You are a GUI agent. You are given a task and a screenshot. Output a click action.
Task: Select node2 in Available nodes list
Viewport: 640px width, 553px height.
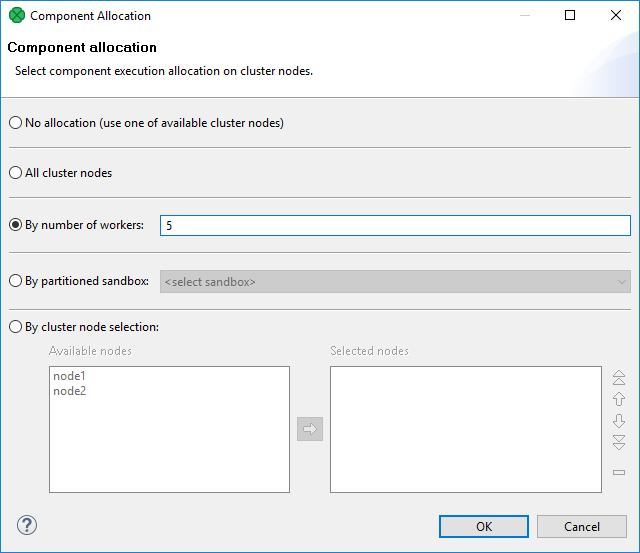click(69, 391)
